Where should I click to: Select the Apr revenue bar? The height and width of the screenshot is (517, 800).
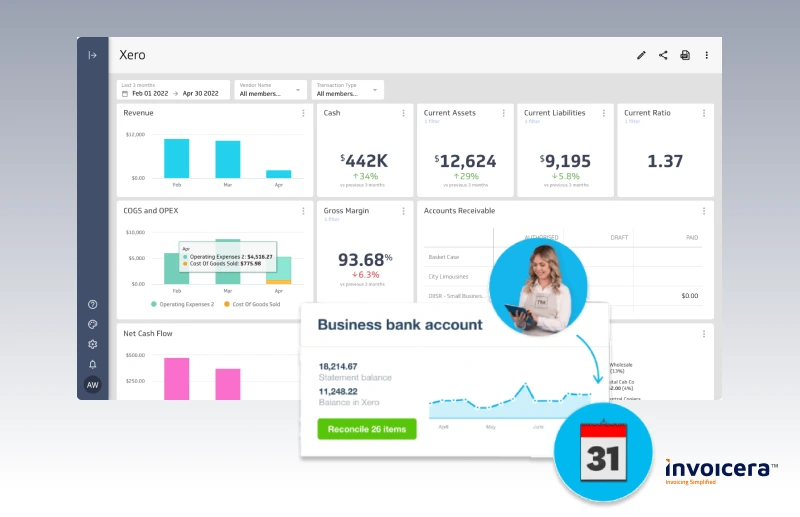click(279, 174)
